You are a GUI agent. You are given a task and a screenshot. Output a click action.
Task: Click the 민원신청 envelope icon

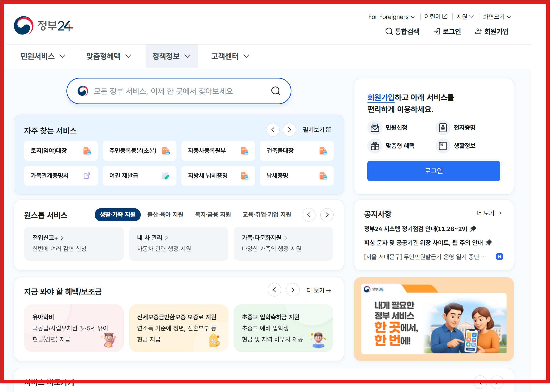375,127
